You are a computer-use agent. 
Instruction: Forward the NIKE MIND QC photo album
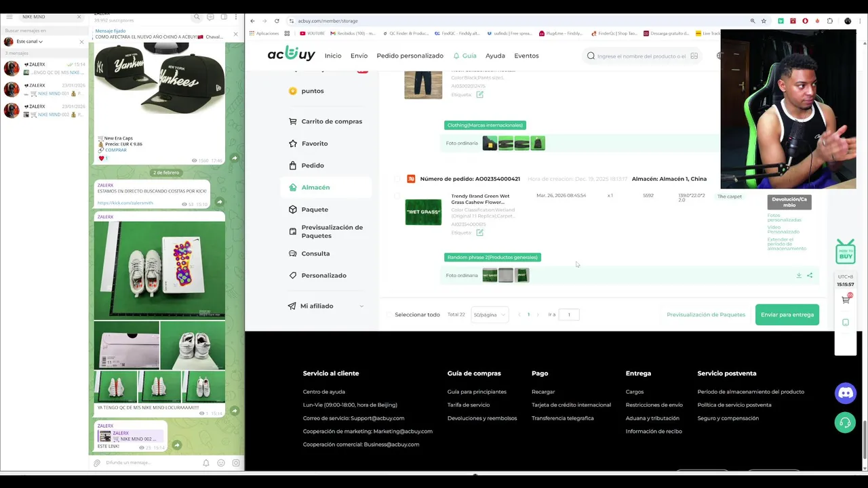(x=235, y=410)
